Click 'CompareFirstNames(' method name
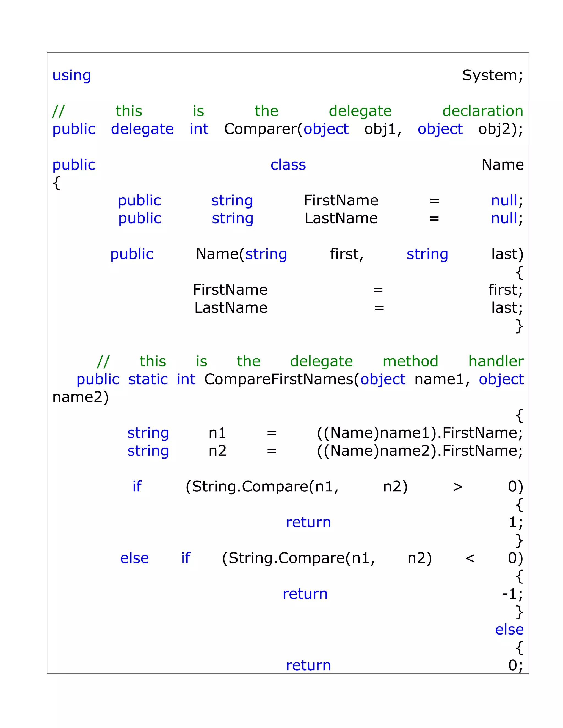The width and height of the screenshot is (563, 728). [281, 379]
